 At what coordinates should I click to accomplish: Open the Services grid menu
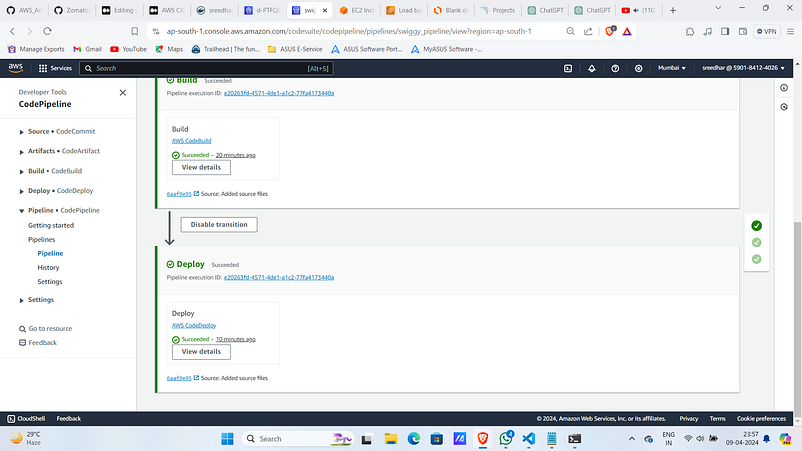[x=55, y=68]
